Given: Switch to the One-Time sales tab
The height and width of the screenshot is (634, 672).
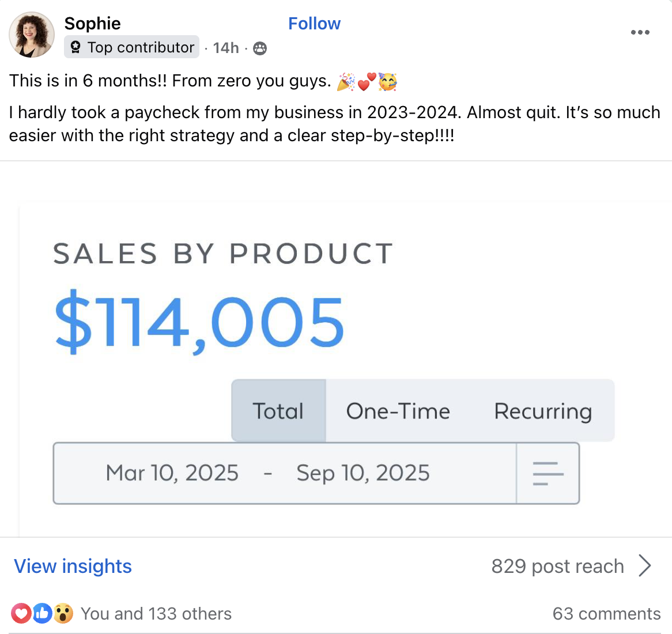Looking at the screenshot, I should [398, 411].
